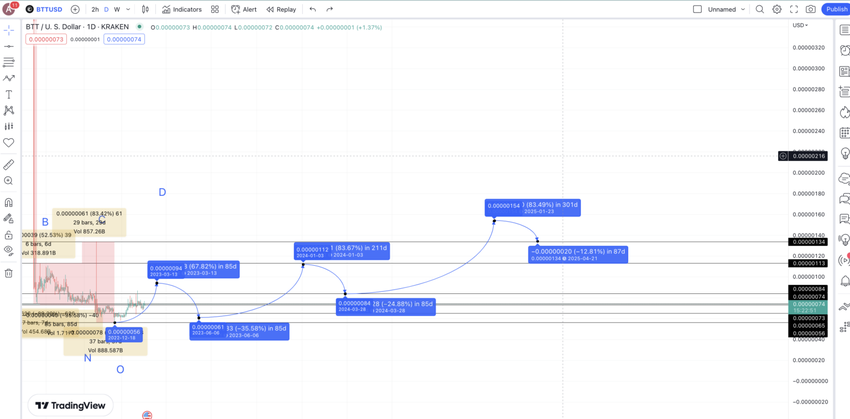850x419 pixels.
Task: Toggle lock all drawing tools
Action: coord(9,235)
